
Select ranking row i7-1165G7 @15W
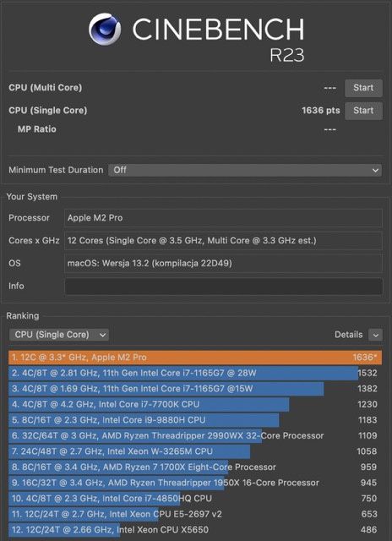click(x=195, y=389)
